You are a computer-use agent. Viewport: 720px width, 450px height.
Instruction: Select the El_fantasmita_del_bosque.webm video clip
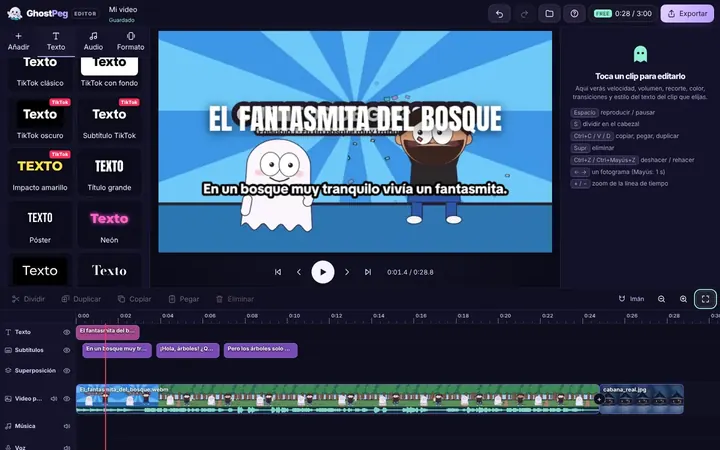(338, 399)
